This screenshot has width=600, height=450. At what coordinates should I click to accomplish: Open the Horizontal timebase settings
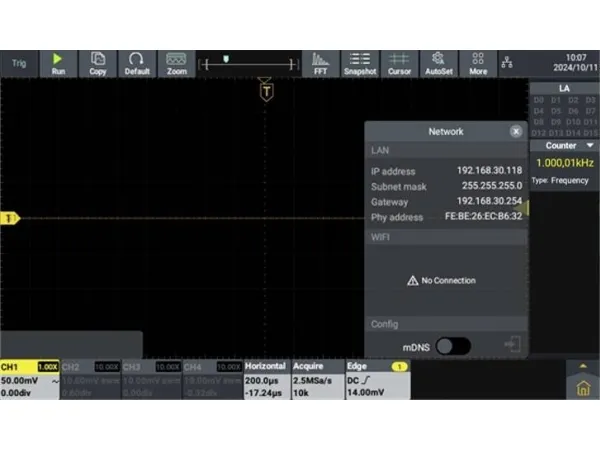tap(266, 380)
